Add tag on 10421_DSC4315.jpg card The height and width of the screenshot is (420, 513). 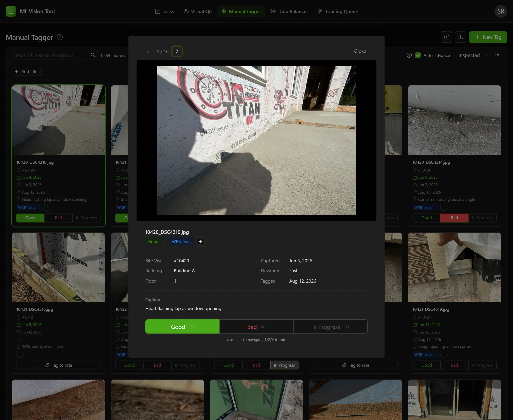[20, 354]
